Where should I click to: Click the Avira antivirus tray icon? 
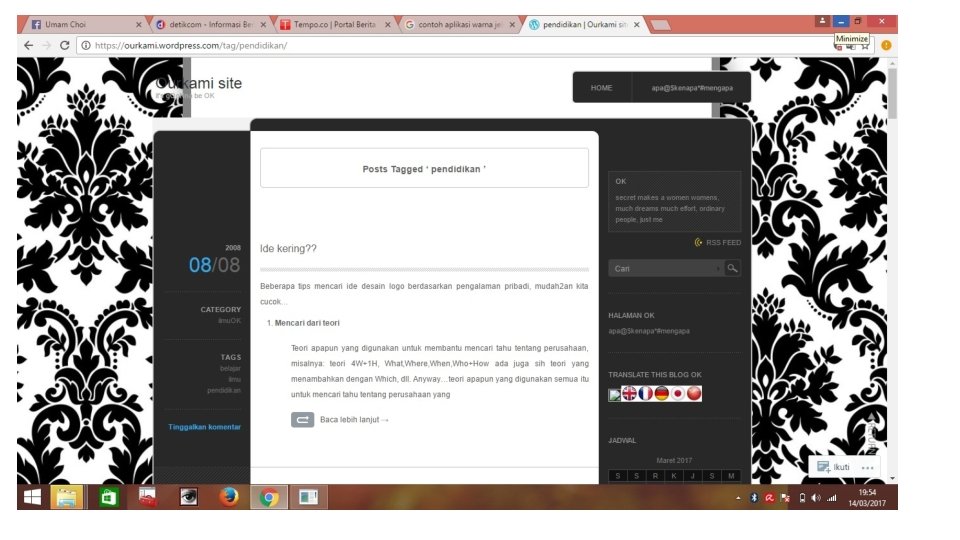click(770, 498)
